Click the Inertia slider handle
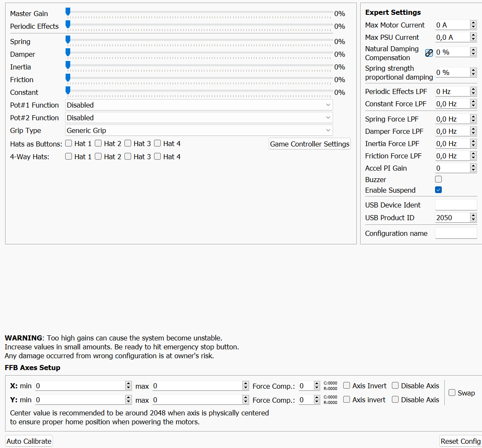The image size is (482, 448). tap(68, 65)
